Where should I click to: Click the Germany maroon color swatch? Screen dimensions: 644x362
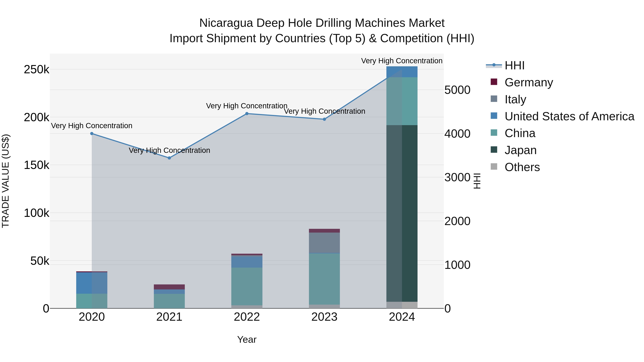tap(494, 82)
